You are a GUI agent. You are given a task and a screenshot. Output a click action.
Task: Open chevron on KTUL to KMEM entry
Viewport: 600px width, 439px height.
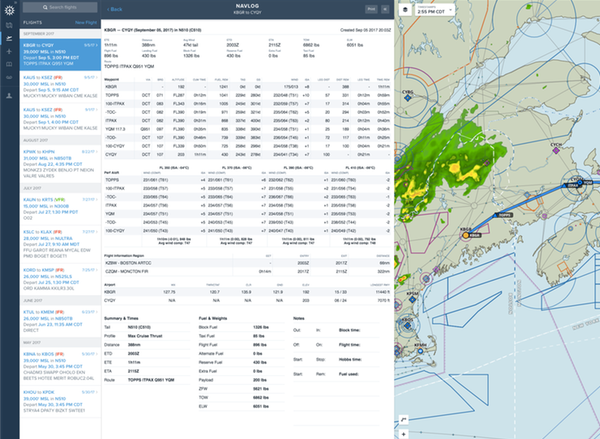pos(97,312)
